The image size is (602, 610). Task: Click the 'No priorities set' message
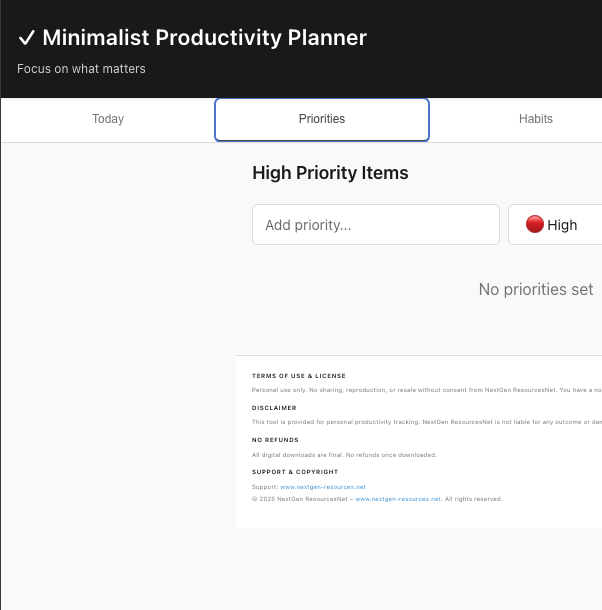tap(536, 290)
